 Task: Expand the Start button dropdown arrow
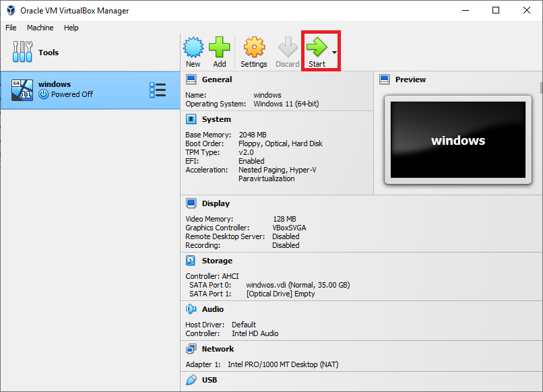click(x=334, y=53)
